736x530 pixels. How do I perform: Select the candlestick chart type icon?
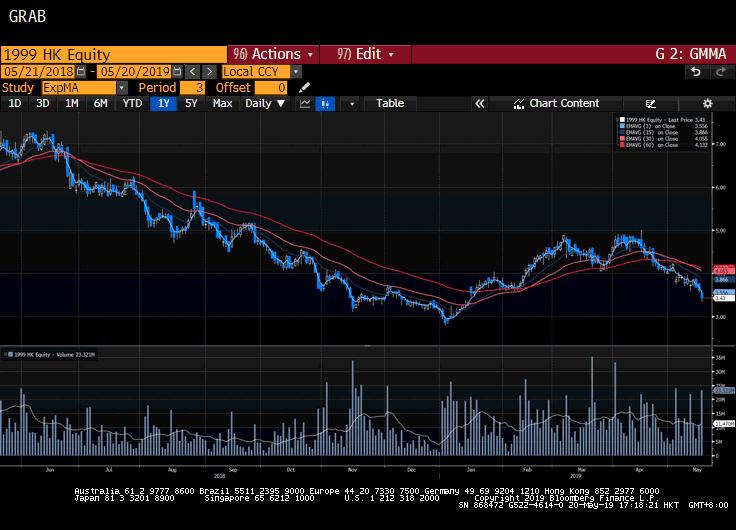[x=325, y=103]
